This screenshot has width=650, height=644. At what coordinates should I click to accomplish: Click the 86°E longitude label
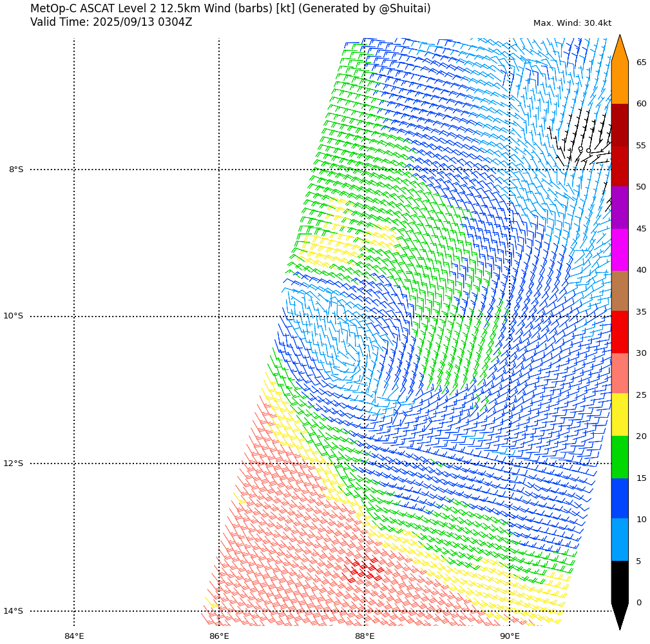219,636
